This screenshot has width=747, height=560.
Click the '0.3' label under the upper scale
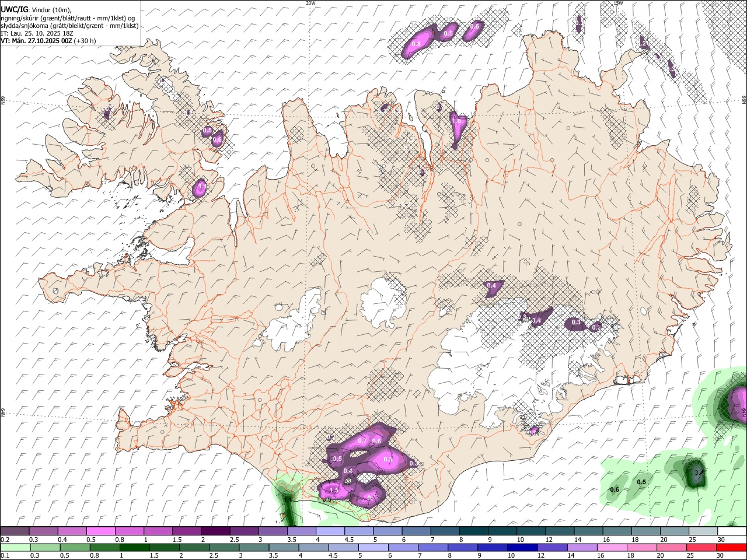pyautogui.click(x=33, y=540)
